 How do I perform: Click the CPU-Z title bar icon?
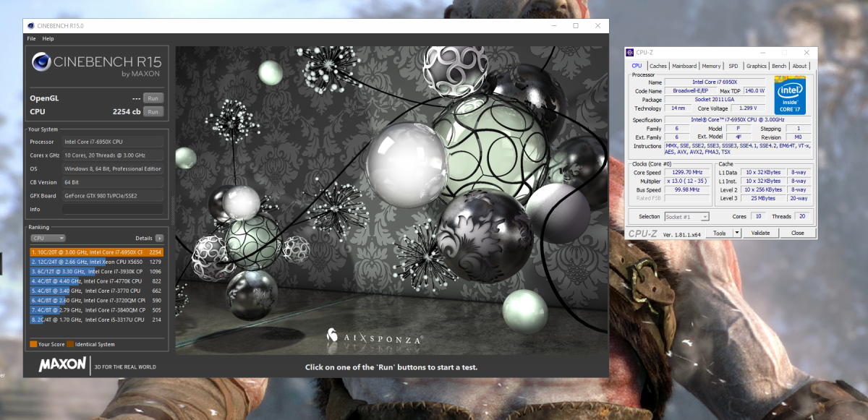(x=631, y=53)
